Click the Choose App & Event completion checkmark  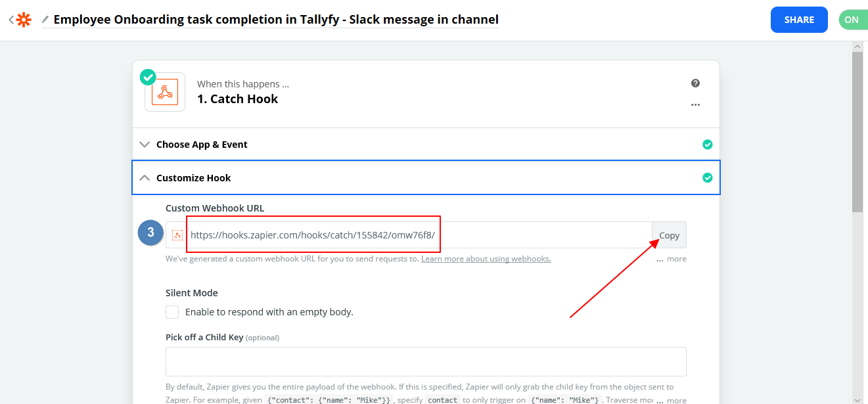point(708,144)
